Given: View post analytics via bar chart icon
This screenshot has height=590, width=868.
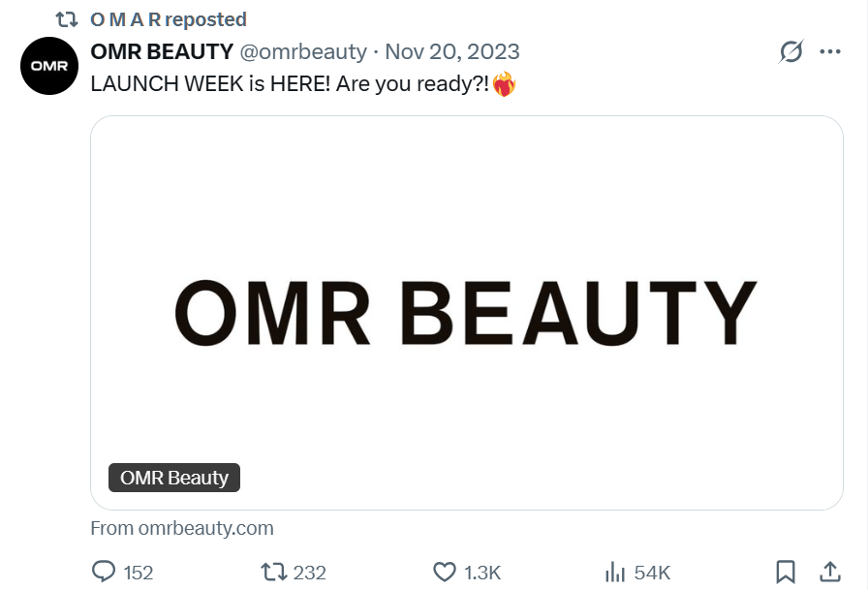Looking at the screenshot, I should click(615, 572).
